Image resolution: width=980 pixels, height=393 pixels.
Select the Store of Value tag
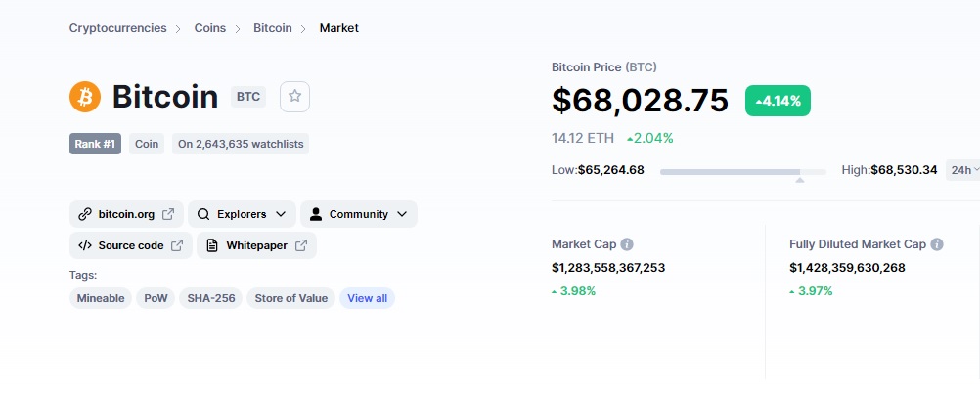click(291, 298)
